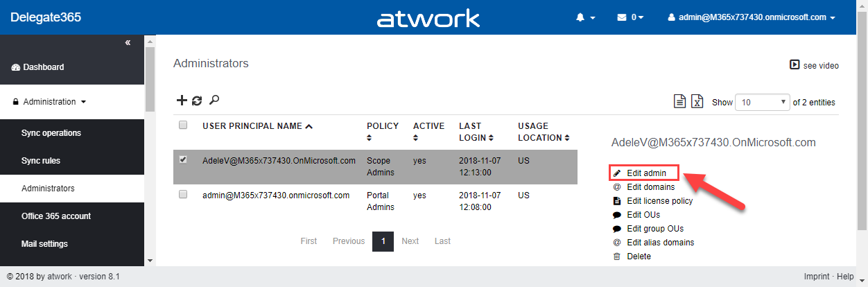Click Edit license policy link
Viewport: 868px width, 287px height.
click(659, 201)
